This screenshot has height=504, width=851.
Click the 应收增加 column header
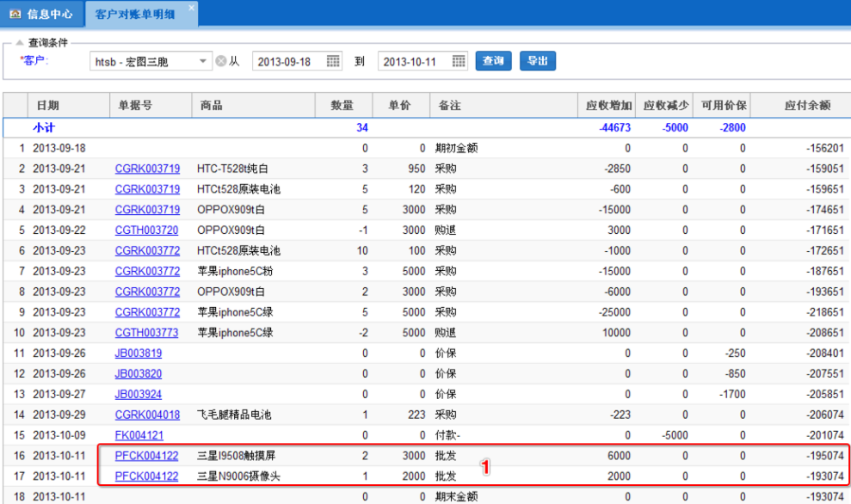608,106
